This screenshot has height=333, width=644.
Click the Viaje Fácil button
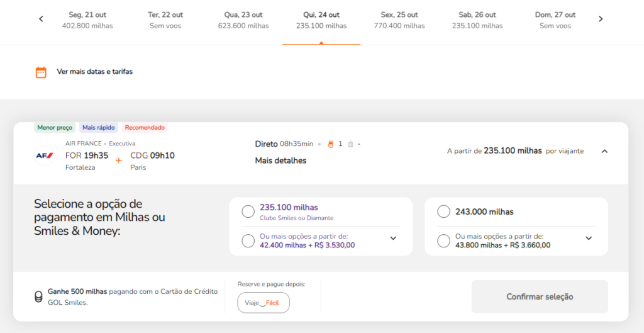pos(264,303)
